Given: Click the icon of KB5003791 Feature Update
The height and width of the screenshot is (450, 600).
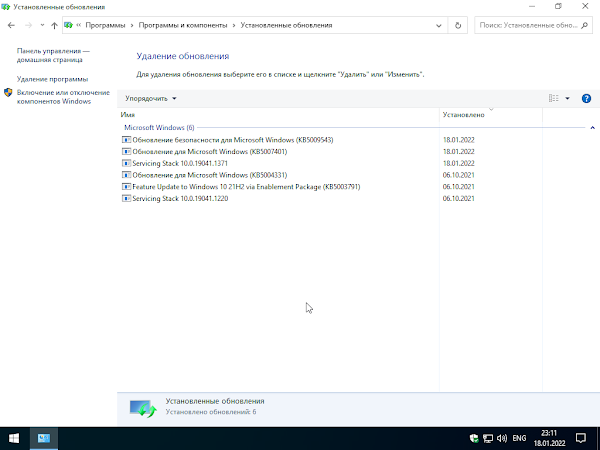Looking at the screenshot, I should click(126, 187).
